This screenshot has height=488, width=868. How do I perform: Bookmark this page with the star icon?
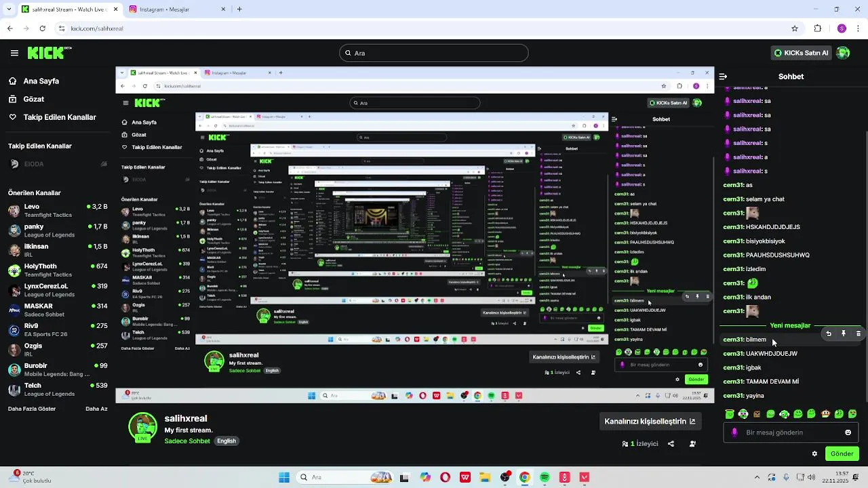795,28
